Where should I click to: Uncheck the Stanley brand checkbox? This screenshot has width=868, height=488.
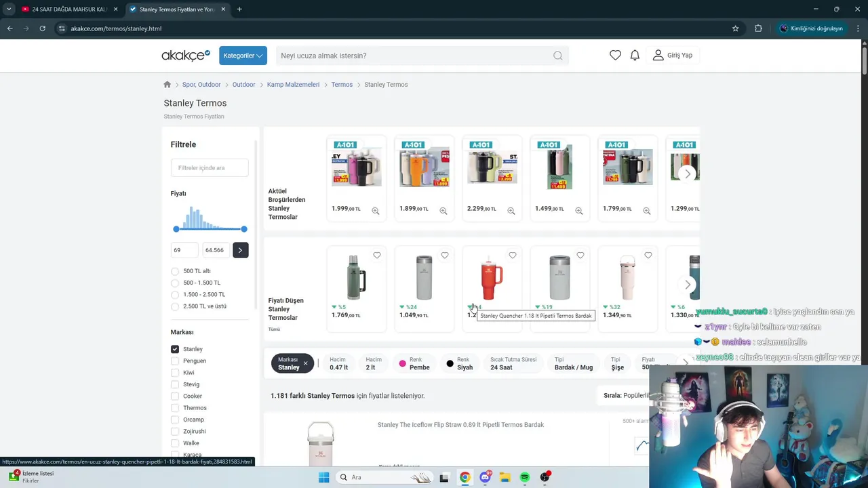[x=175, y=349]
